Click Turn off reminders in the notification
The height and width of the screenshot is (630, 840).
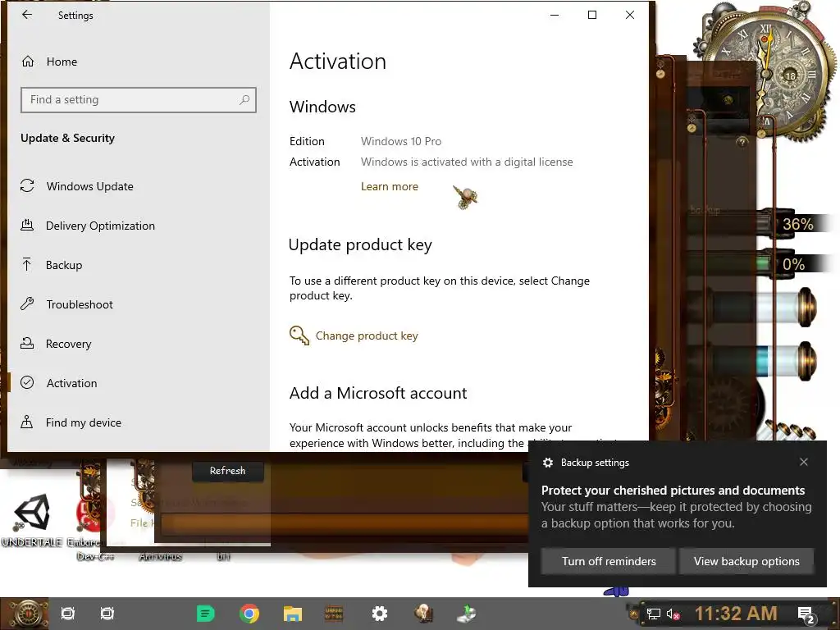coord(609,561)
